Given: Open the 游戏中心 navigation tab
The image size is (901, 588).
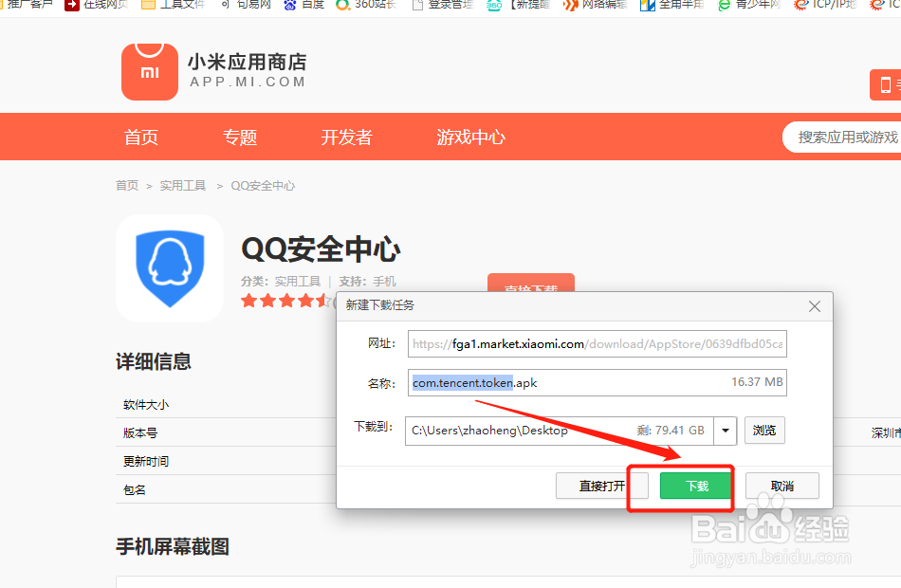Looking at the screenshot, I should (470, 138).
